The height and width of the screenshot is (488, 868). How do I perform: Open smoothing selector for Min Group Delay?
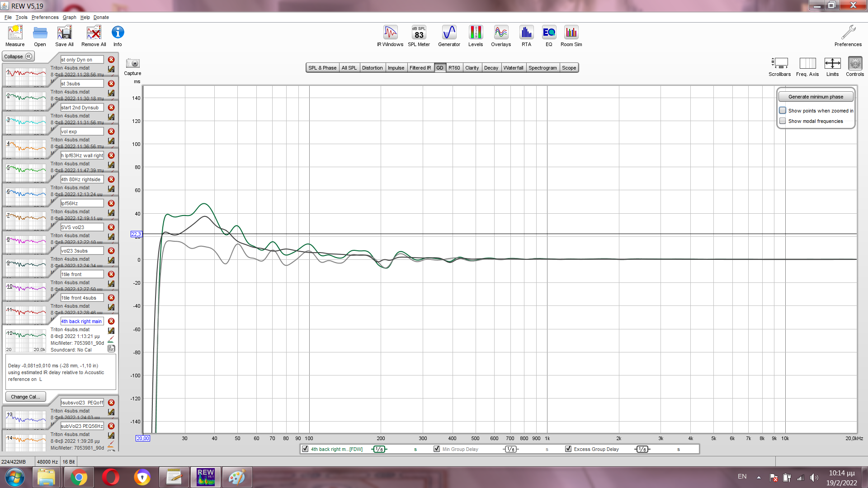(511, 449)
